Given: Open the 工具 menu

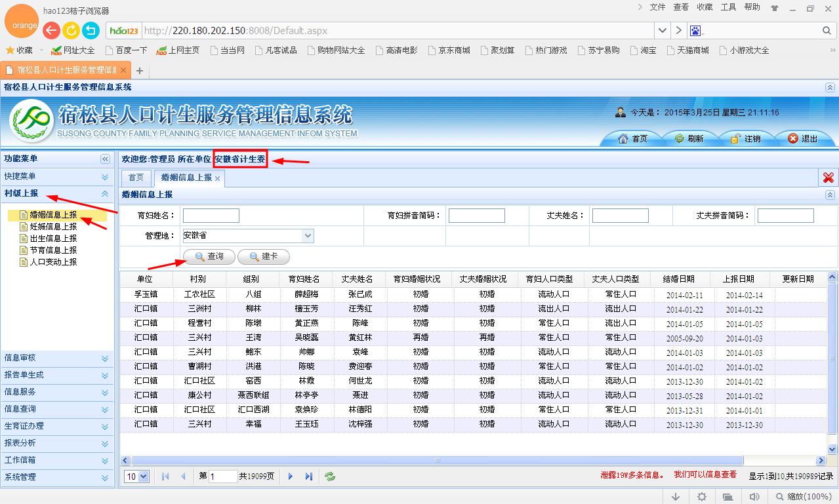Looking at the screenshot, I should coord(728,7).
